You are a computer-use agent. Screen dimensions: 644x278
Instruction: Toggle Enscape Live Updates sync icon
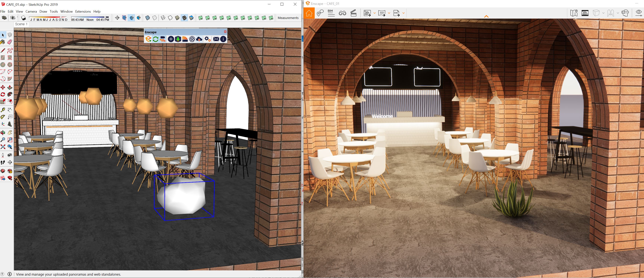[x=156, y=39]
